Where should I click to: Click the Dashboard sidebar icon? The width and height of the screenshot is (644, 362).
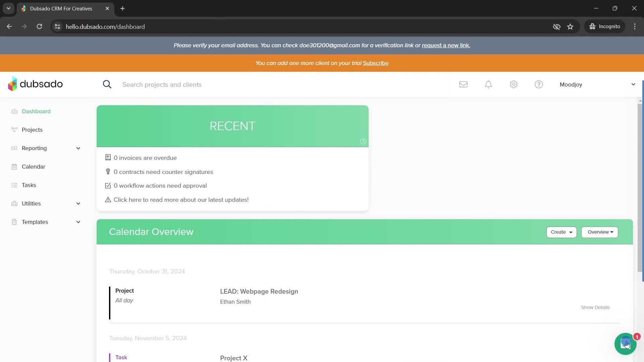14,111
